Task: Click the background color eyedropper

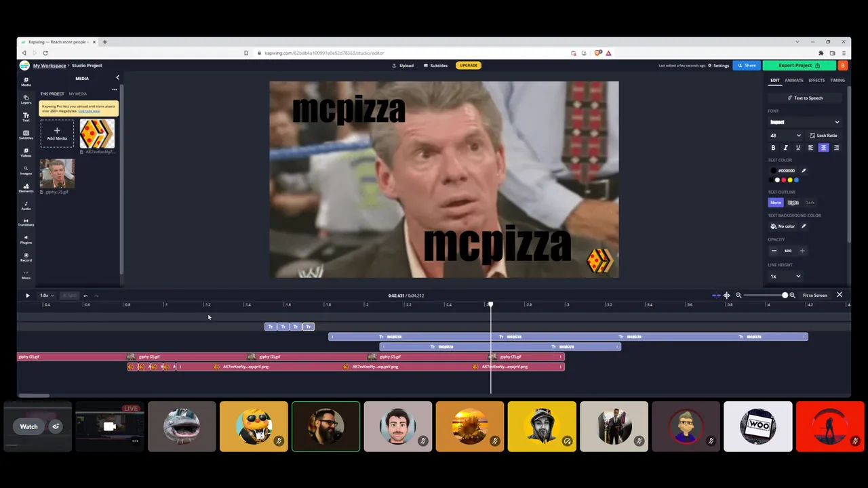Action: point(804,226)
